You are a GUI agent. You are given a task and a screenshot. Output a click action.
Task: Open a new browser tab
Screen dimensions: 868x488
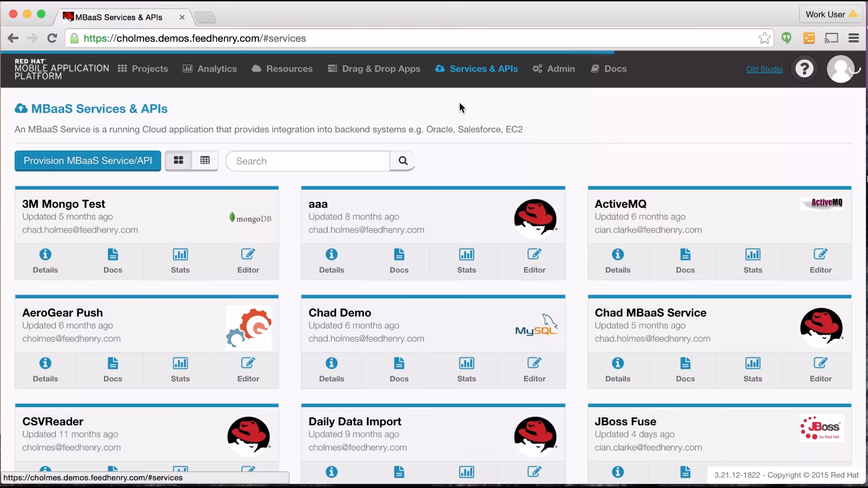205,17
